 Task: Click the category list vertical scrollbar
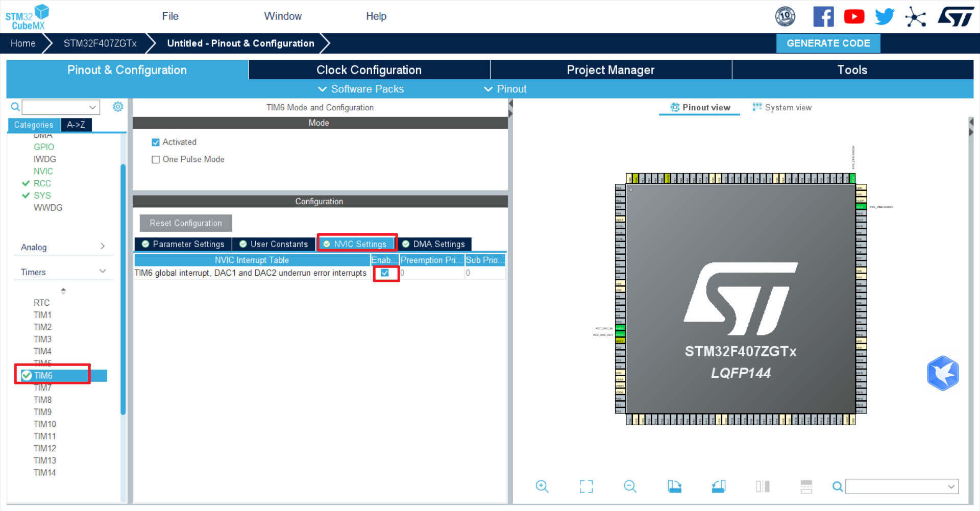(x=123, y=289)
